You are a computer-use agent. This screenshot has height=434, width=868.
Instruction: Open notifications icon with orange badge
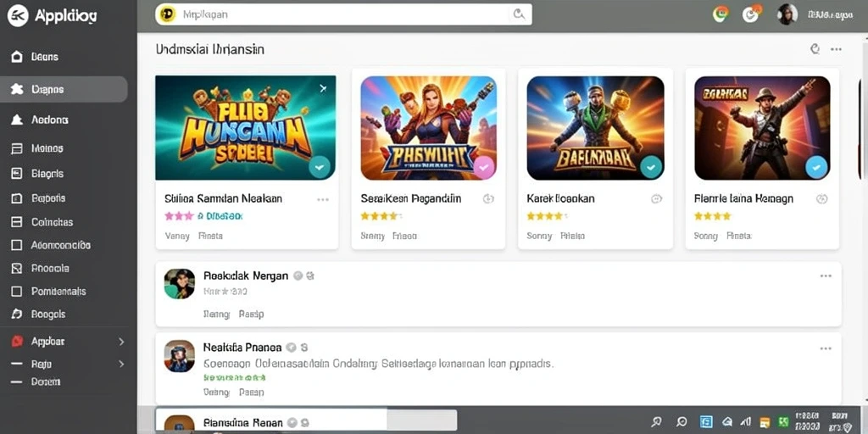point(751,14)
